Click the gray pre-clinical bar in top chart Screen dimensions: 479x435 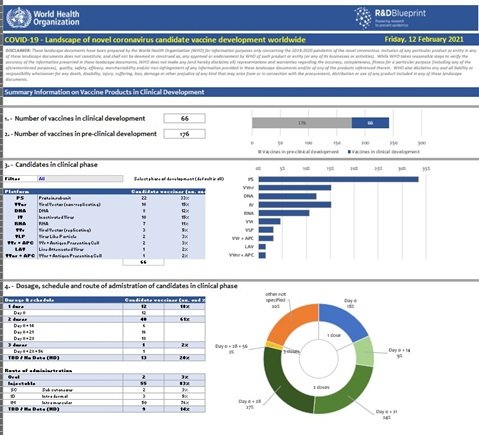pyautogui.click(x=302, y=123)
